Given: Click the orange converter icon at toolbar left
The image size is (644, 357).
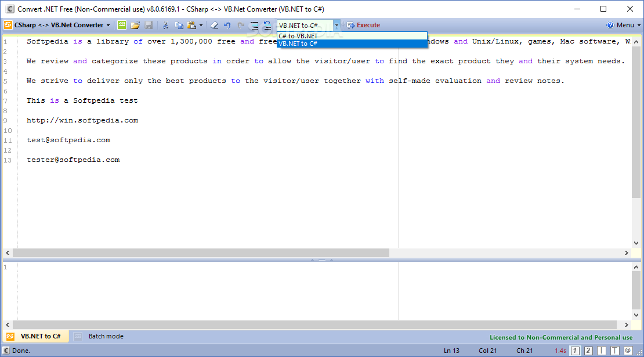Looking at the screenshot, I should [x=8, y=25].
